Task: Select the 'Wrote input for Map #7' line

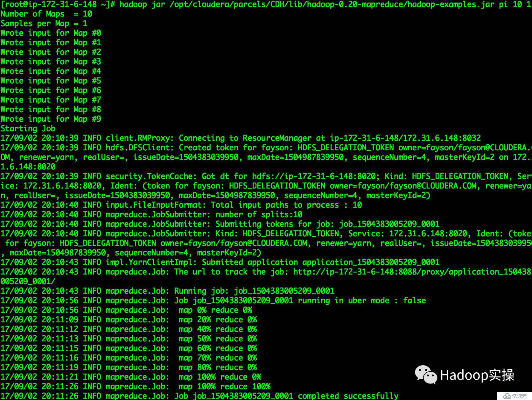Action: point(51,100)
